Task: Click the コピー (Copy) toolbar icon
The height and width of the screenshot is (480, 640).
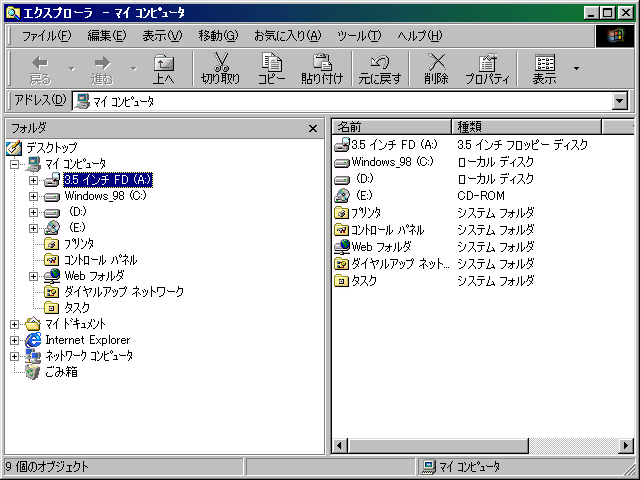Action: tap(271, 68)
